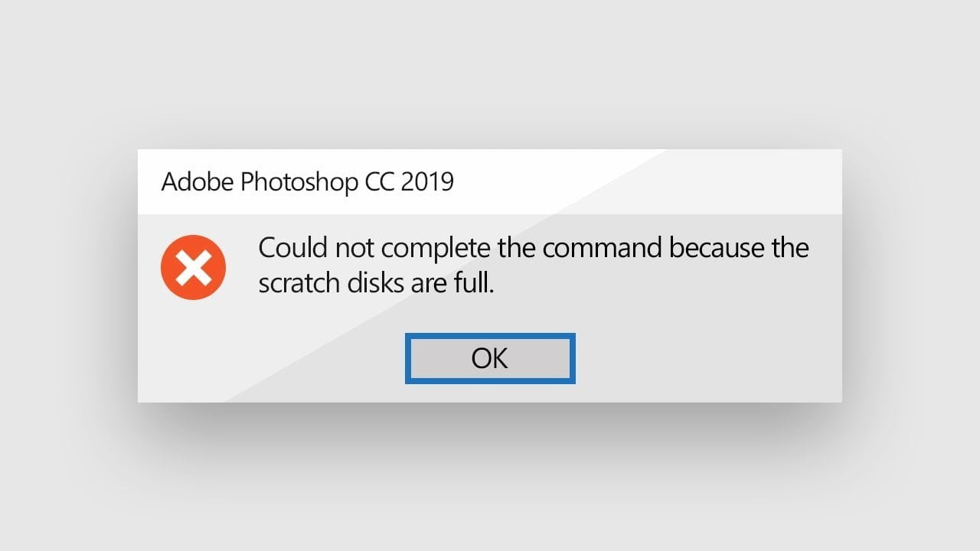Click the error status icon next to the message

point(193,266)
